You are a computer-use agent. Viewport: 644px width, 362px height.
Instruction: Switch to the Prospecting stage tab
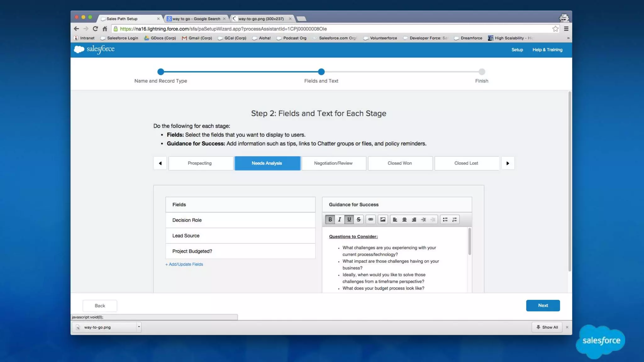click(200, 163)
